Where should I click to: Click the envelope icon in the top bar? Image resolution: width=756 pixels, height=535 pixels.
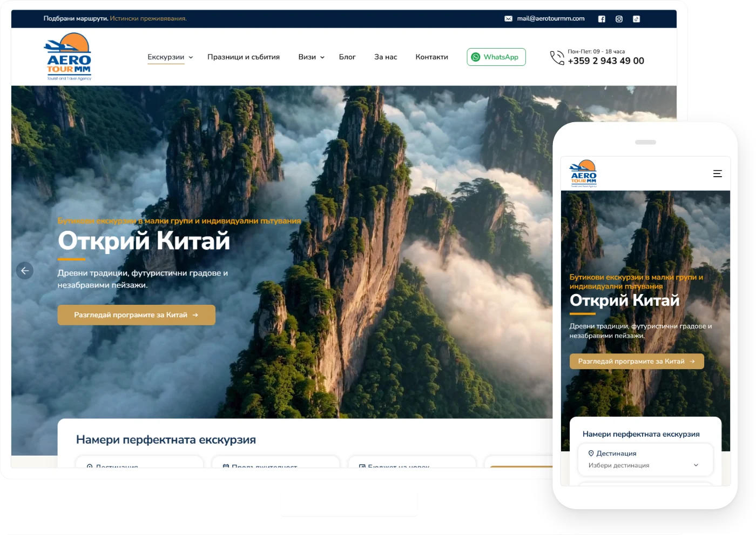508,18
